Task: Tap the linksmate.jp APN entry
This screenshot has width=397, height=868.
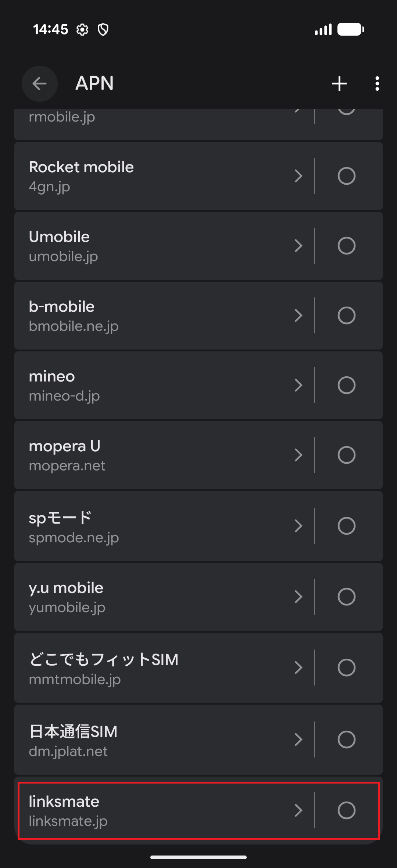Action: click(147, 811)
